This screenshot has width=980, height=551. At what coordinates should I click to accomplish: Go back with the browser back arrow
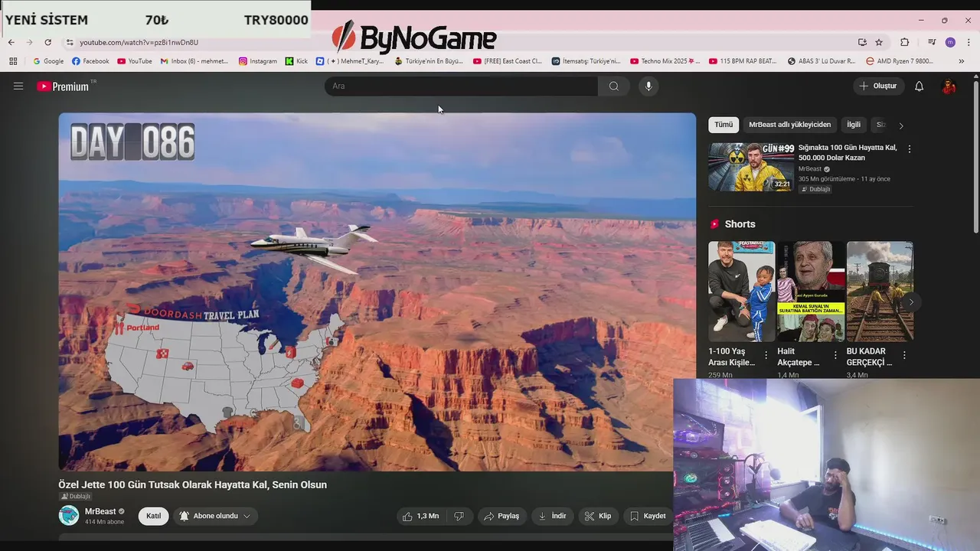11,42
